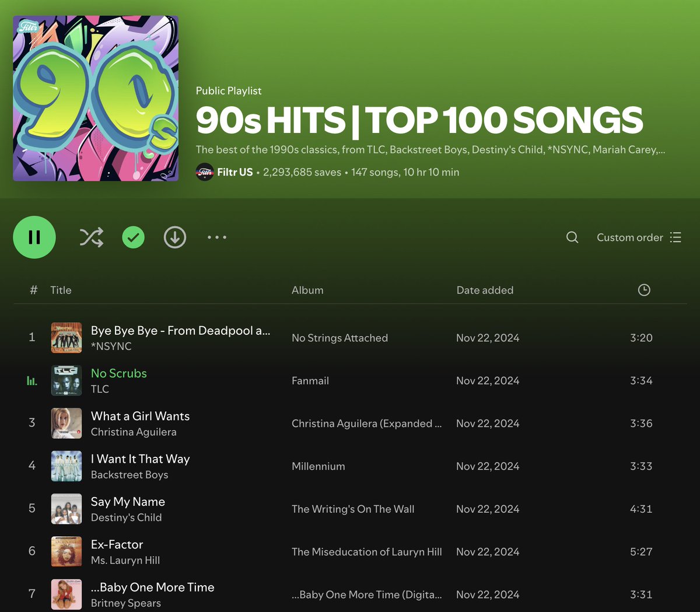The image size is (700, 612).
Task: Click the Date added column header
Action: [x=485, y=290]
